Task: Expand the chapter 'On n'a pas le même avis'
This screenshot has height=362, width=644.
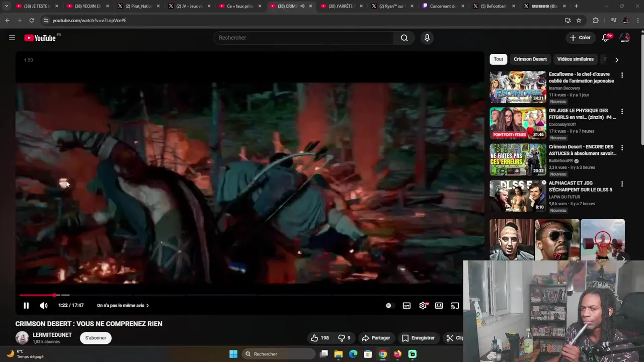Action: 123,305
